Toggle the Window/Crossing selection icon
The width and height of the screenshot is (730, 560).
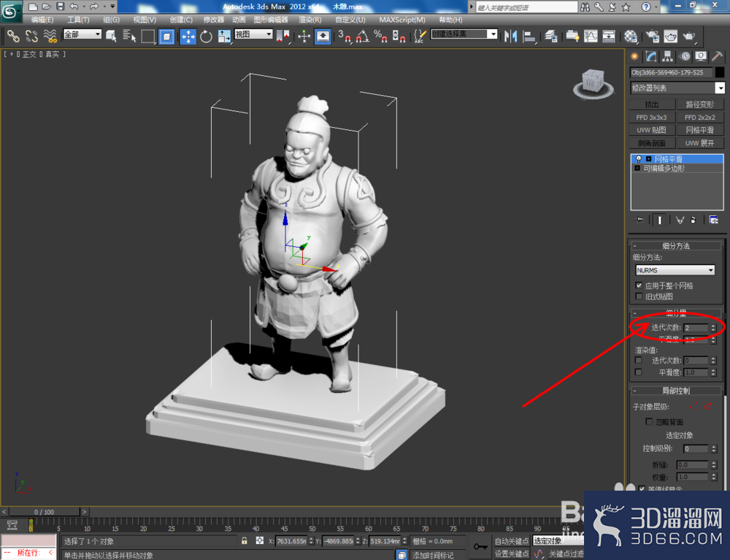tap(166, 36)
